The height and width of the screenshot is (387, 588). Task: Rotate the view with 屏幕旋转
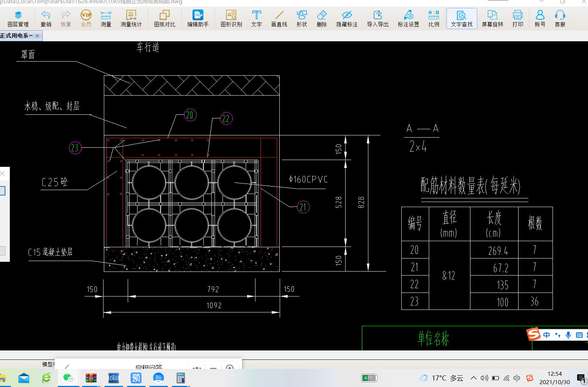pyautogui.click(x=492, y=18)
